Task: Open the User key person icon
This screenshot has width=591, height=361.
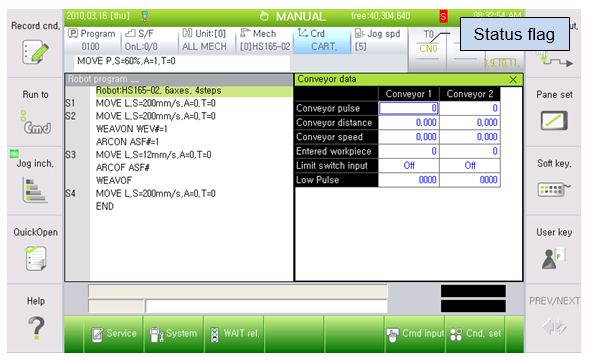Action: pyautogui.click(x=553, y=259)
